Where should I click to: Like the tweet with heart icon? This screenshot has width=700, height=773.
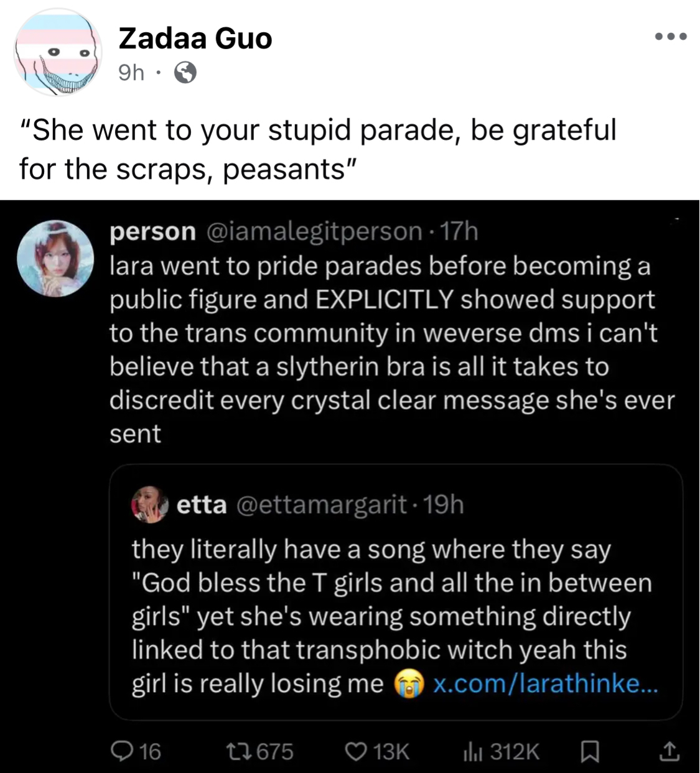(356, 752)
